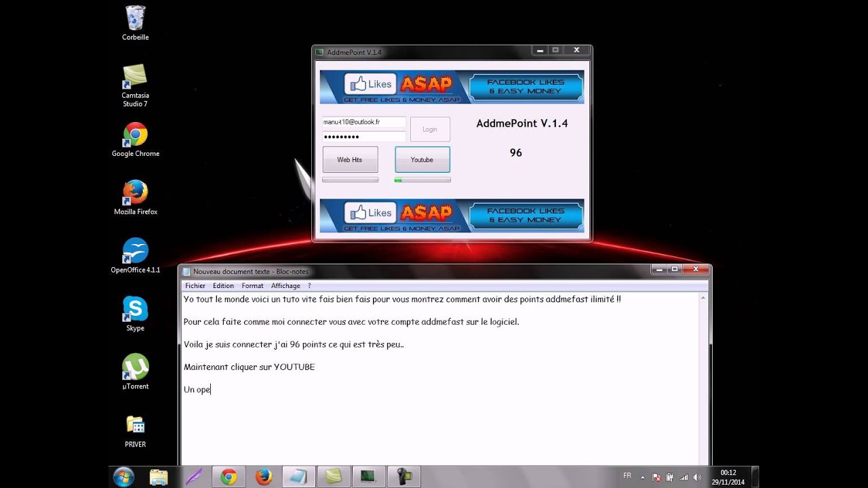Open the network signal tray icon
The width and height of the screenshot is (868, 488).
[x=684, y=477]
